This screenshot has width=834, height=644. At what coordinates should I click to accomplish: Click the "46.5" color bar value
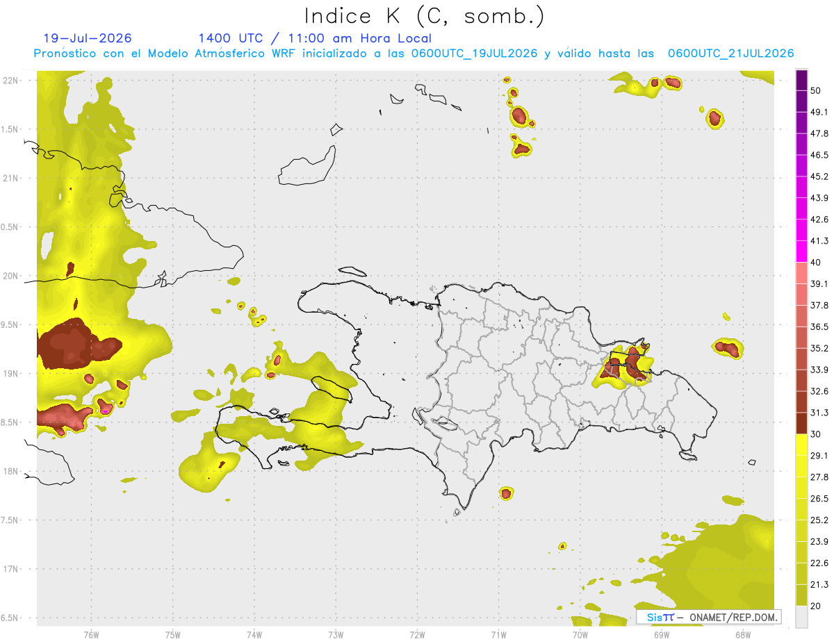pos(820,155)
